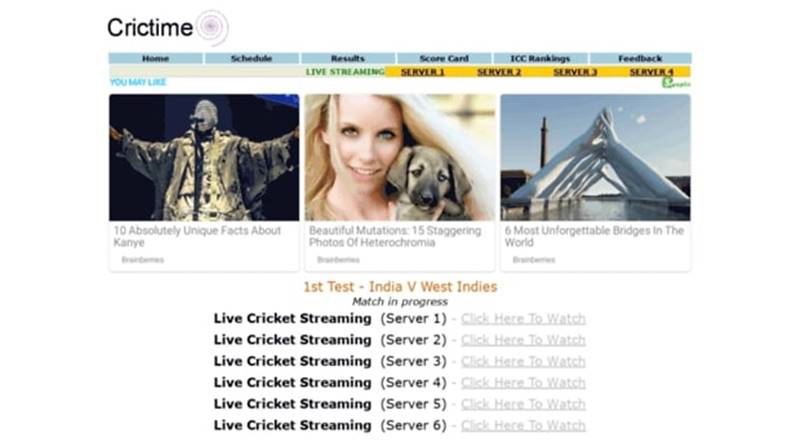The height and width of the screenshot is (445, 800).
Task: Click Brainberries under the Bridges article
Action: [x=534, y=260]
